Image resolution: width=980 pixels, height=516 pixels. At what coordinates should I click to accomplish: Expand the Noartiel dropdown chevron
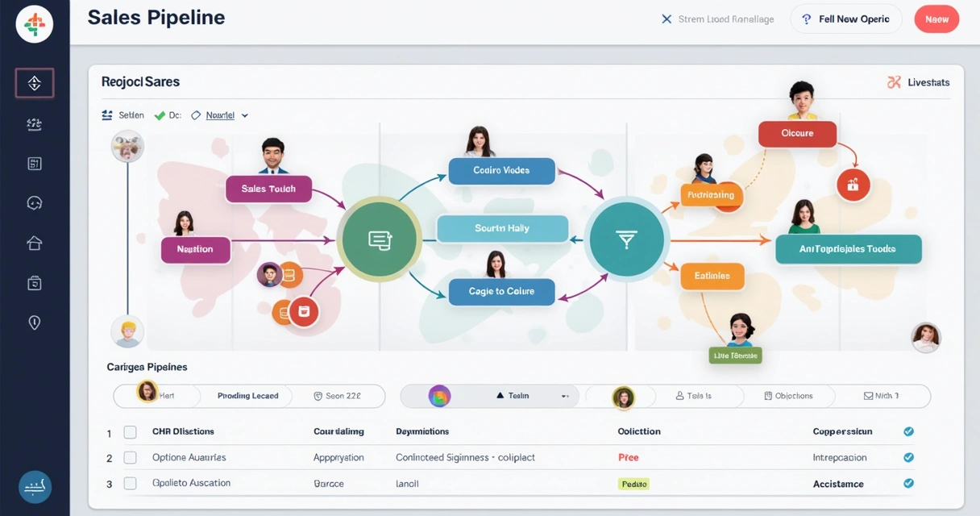tap(245, 115)
